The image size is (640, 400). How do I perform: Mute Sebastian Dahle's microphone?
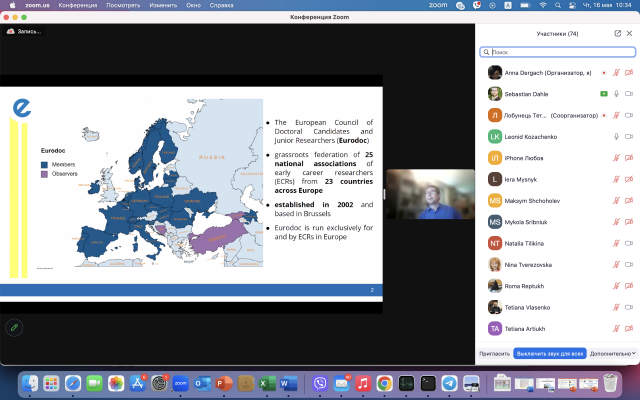coord(616,94)
